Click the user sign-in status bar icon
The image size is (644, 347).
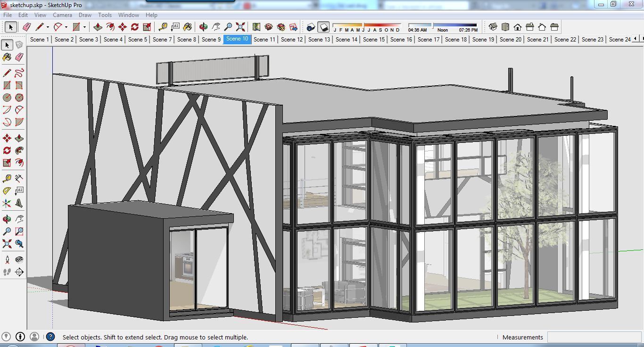click(x=34, y=337)
